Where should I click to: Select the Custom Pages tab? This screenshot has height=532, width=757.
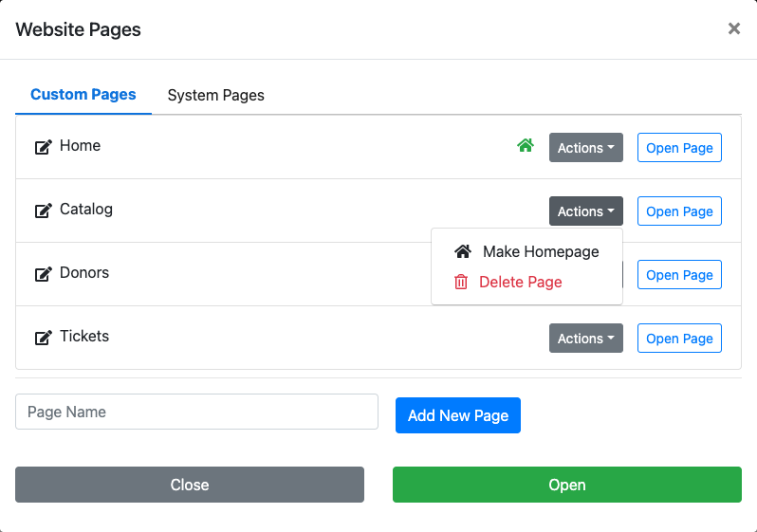[x=83, y=95]
